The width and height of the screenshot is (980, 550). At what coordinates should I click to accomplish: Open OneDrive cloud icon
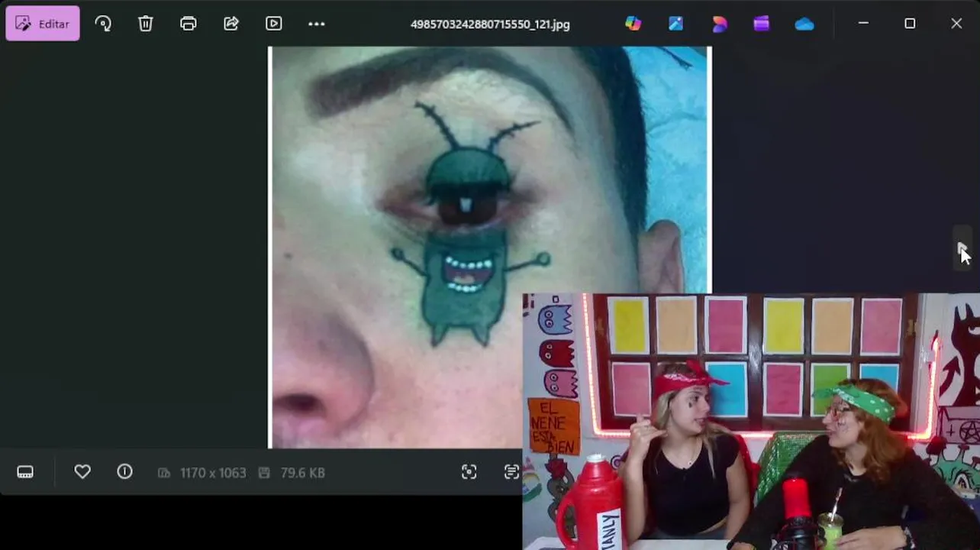pos(804,24)
